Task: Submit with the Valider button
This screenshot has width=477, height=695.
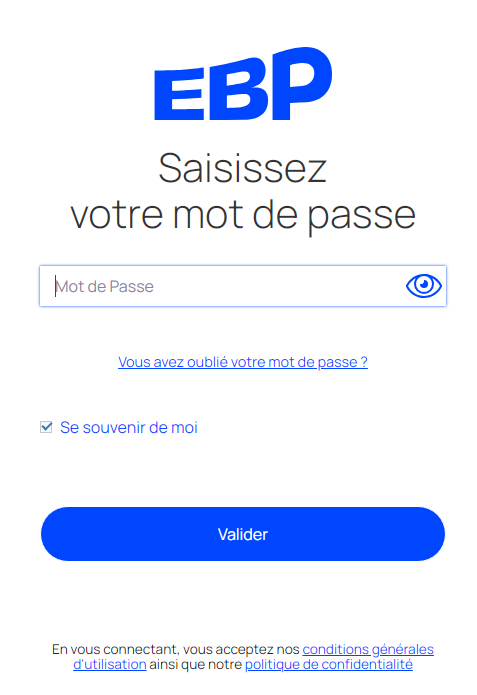Action: tap(243, 534)
